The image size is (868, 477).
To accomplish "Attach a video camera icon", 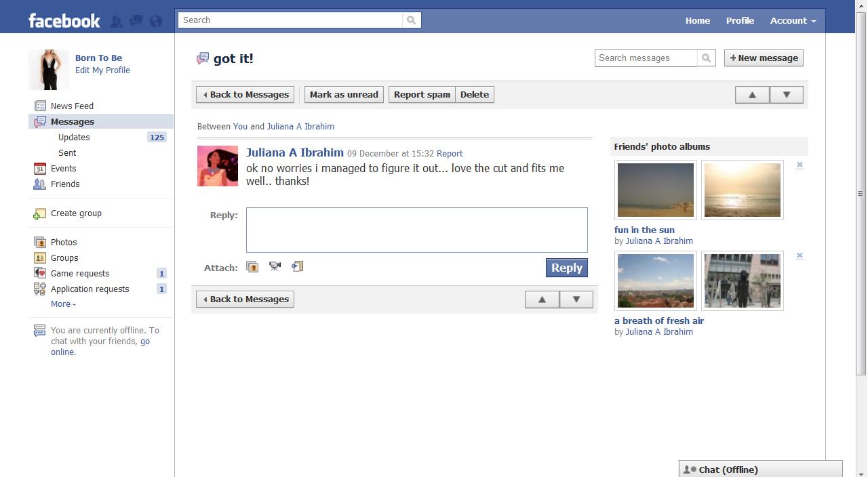I will pos(275,266).
